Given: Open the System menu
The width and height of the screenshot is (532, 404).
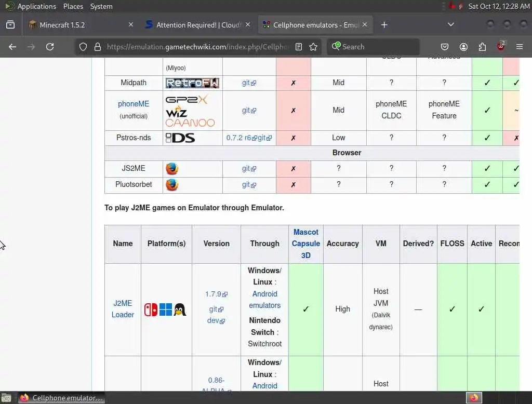Looking at the screenshot, I should [101, 6].
